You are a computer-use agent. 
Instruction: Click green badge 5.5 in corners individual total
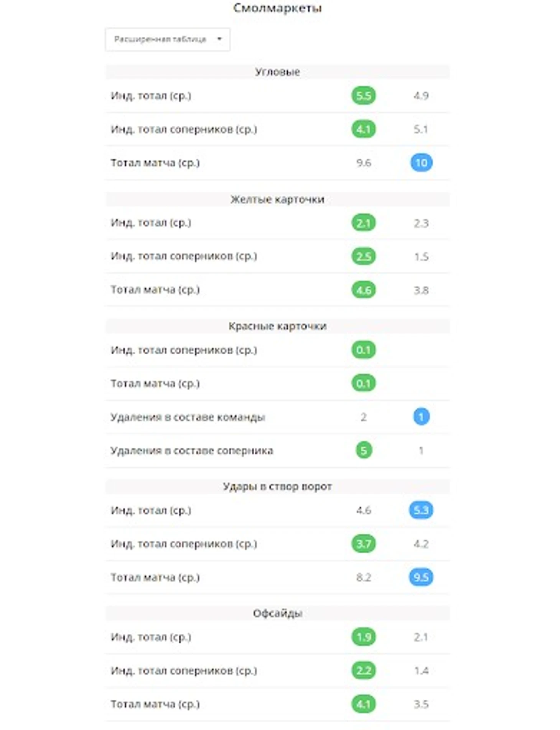click(x=363, y=95)
